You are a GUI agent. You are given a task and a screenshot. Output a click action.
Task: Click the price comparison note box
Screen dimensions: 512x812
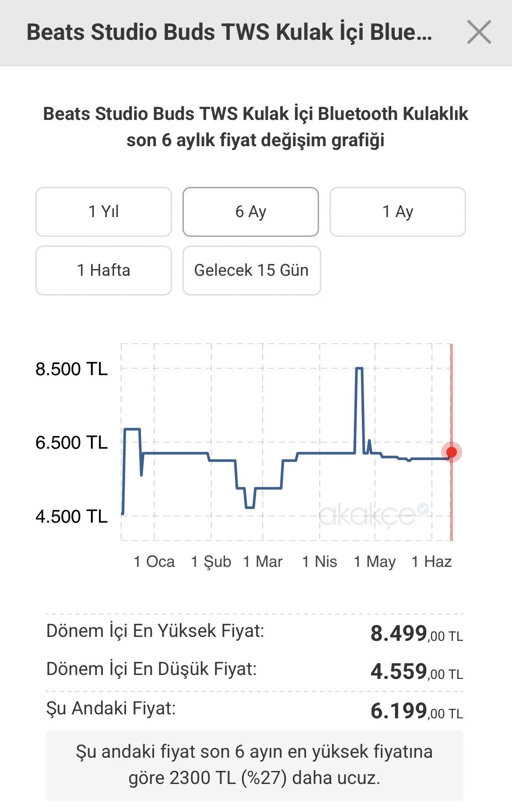pyautogui.click(x=255, y=765)
